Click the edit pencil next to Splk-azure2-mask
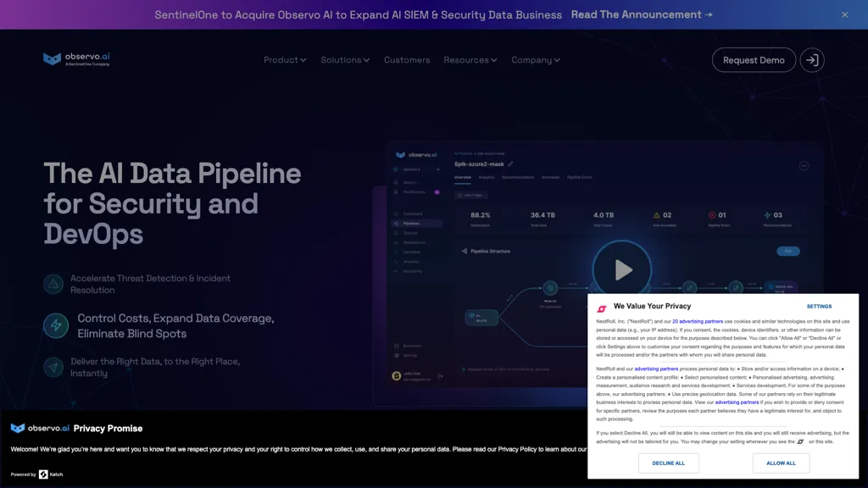This screenshot has height=488, width=868. coord(510,164)
